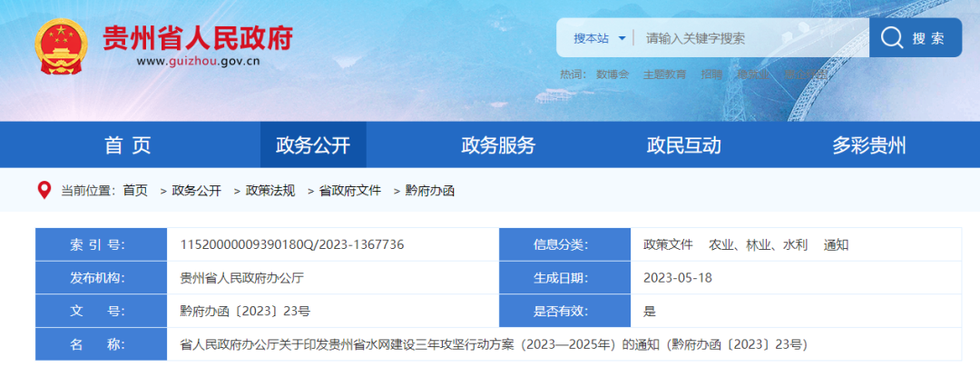Click the www.guizhou.gov.cn URL text

[x=199, y=62]
